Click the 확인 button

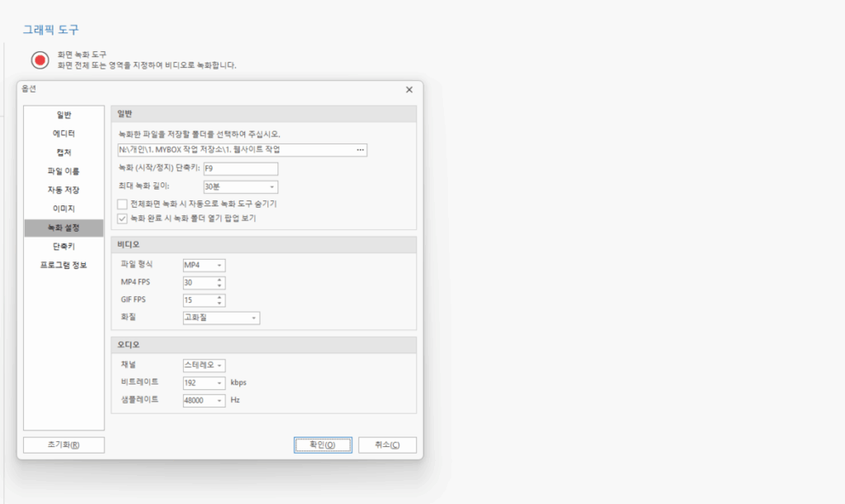[x=323, y=445]
